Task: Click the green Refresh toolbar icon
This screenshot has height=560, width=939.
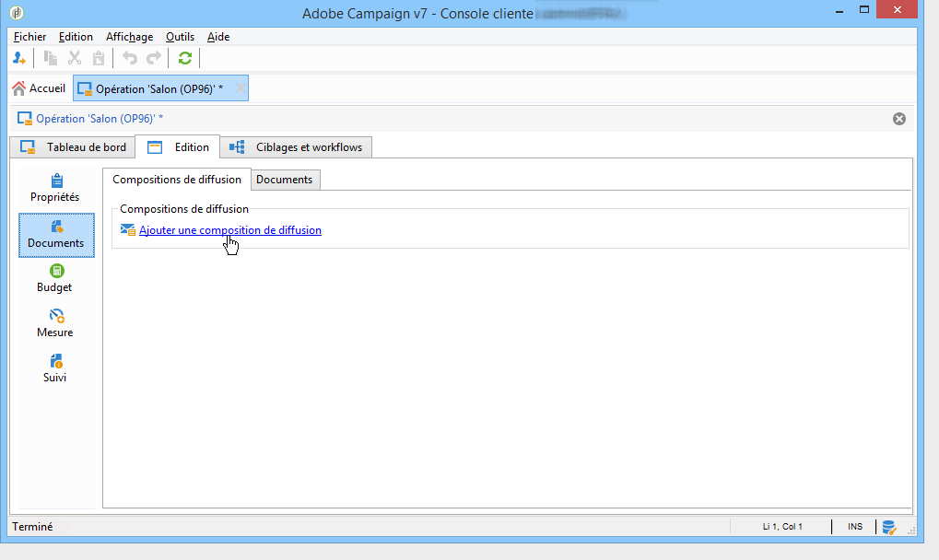Action: [185, 58]
